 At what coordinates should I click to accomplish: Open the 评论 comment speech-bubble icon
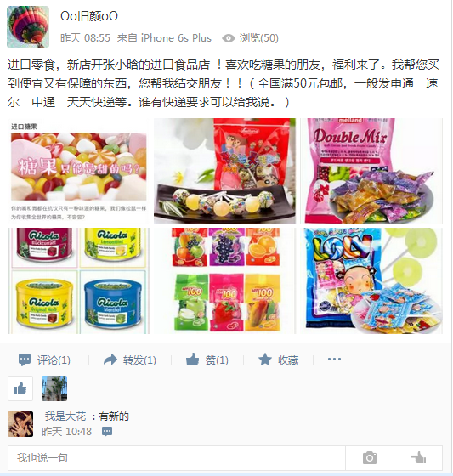(25, 360)
